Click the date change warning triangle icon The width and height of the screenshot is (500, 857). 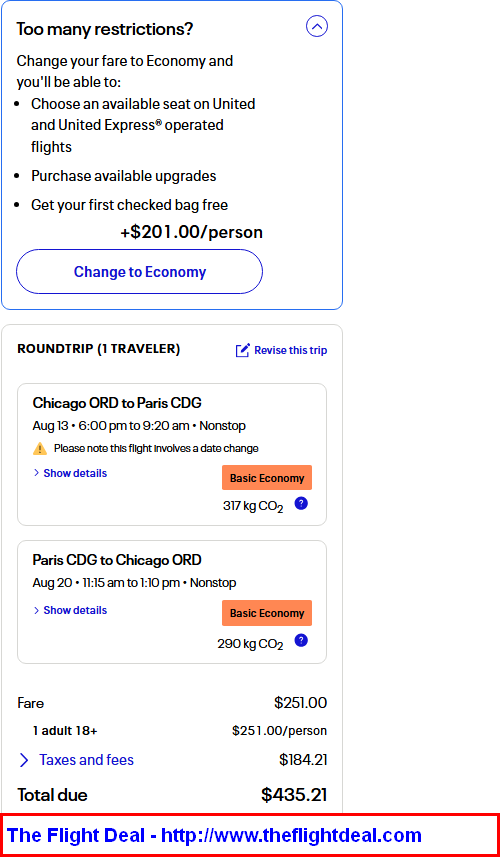(x=40, y=449)
